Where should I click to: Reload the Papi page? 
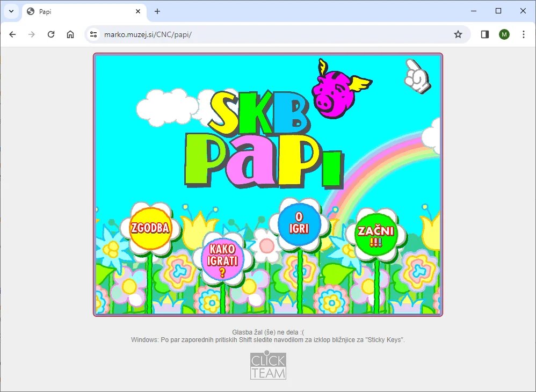51,34
